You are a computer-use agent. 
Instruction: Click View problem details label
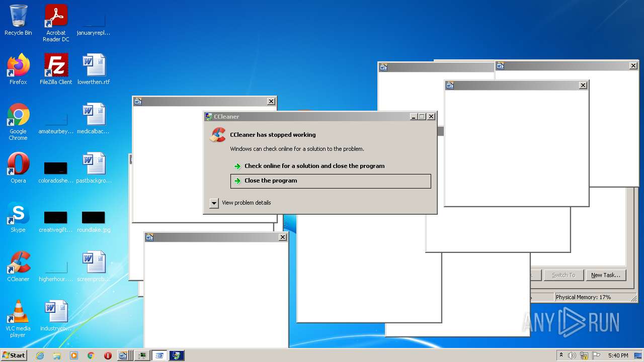tap(247, 203)
